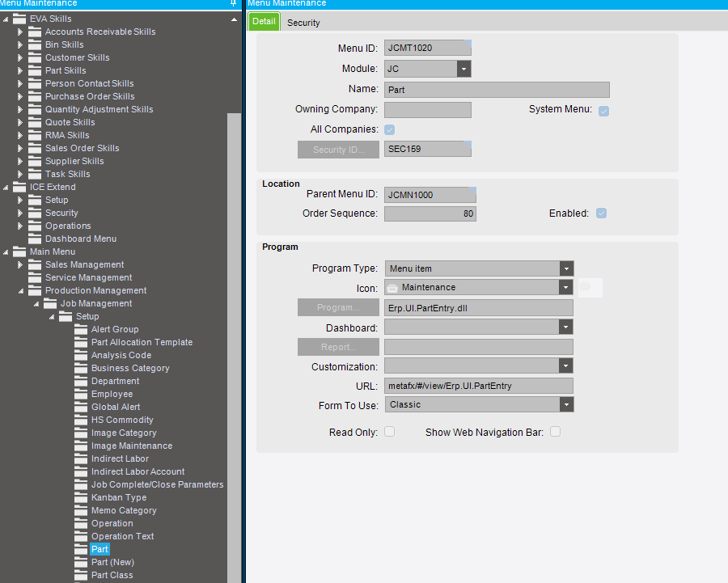The image size is (728, 583).
Task: Click the Report button in Program section
Action: point(338,346)
